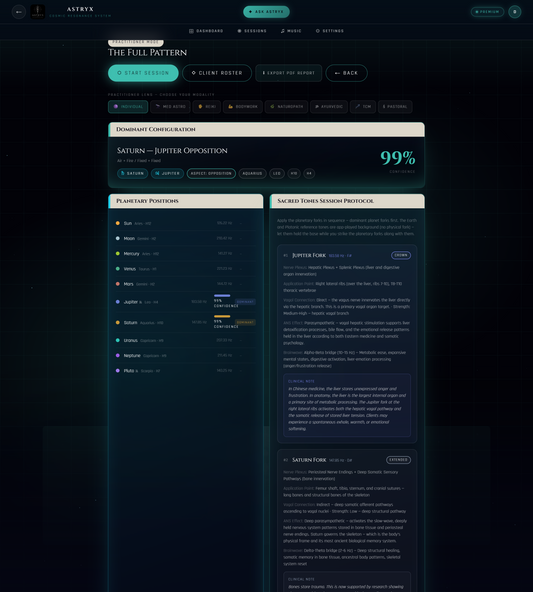Screen dimensions: 533x592
Task: Select the Sun planet name
Action: pyautogui.click(x=128, y=223)
